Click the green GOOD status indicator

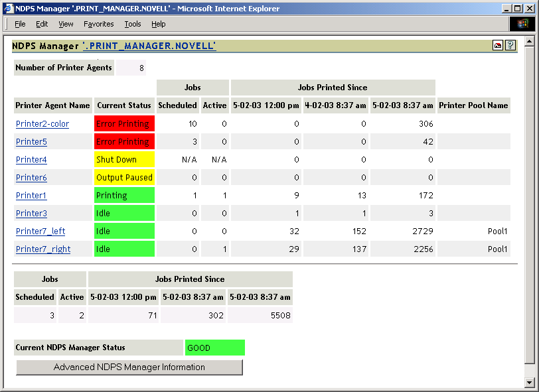(214, 347)
